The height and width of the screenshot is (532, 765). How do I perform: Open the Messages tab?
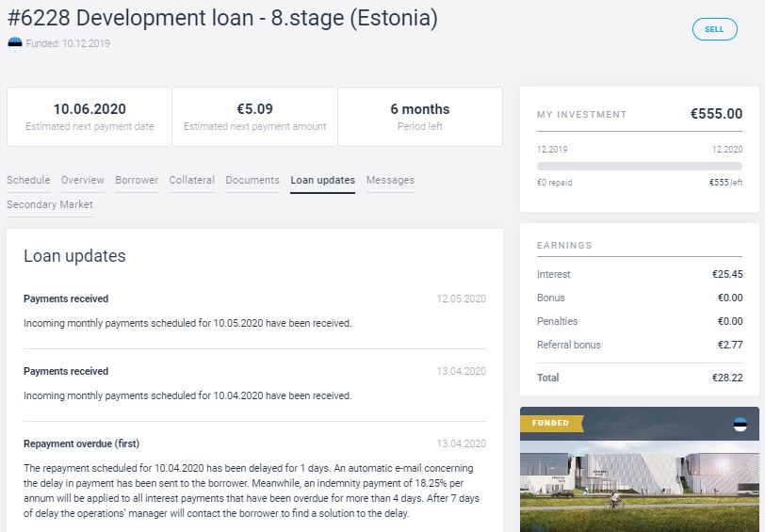390,180
